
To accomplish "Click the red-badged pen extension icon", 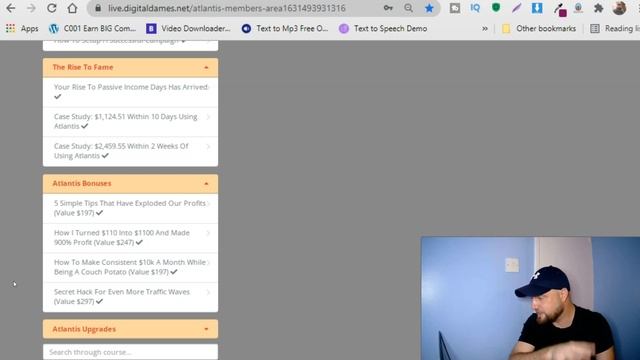I will tap(559, 9).
